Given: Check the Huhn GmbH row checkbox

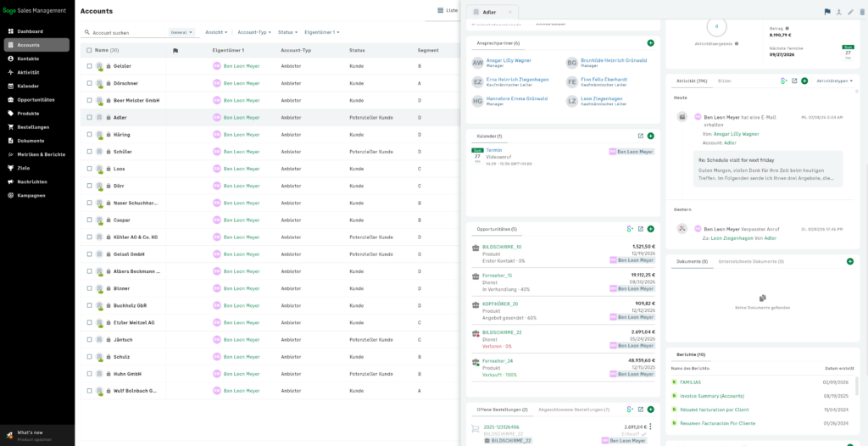Looking at the screenshot, I should 90,374.
